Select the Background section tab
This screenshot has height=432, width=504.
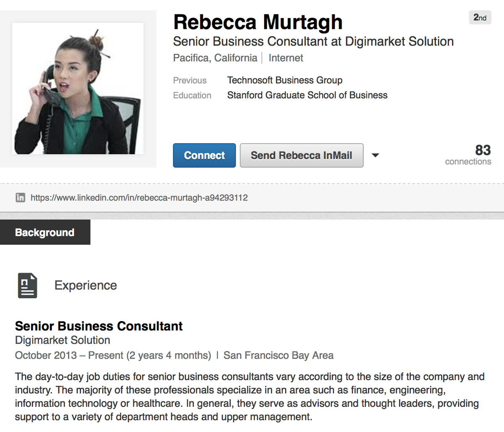(45, 232)
